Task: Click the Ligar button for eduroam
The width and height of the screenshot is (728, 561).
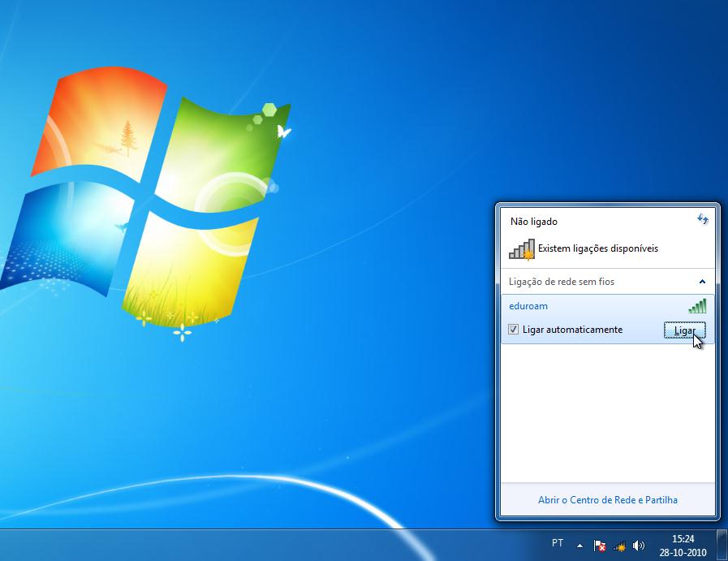Action: 685,330
